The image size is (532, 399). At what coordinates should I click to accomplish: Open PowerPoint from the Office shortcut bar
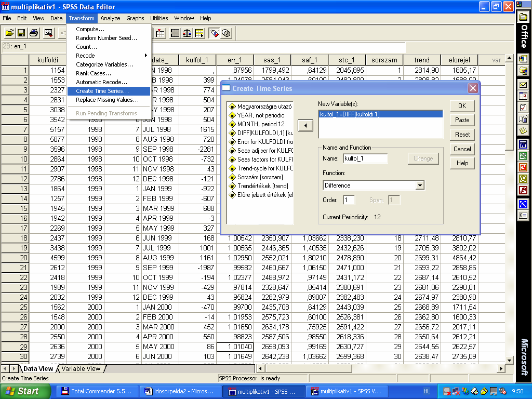(x=523, y=167)
